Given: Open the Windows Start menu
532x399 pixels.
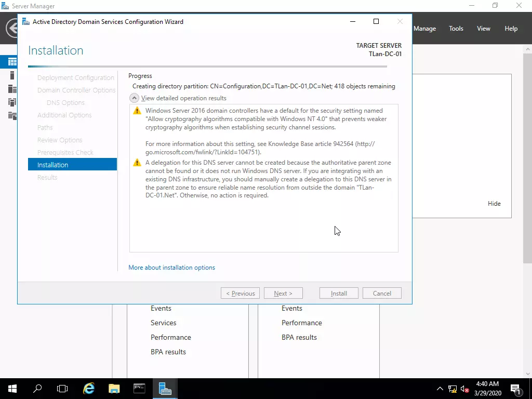Looking at the screenshot, I should (x=12, y=389).
